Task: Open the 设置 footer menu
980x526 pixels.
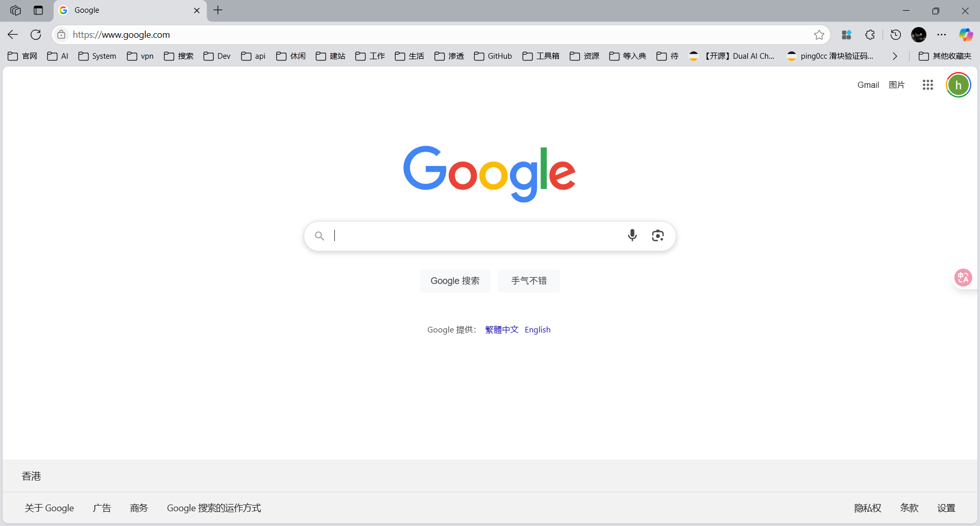Action: [x=946, y=508]
